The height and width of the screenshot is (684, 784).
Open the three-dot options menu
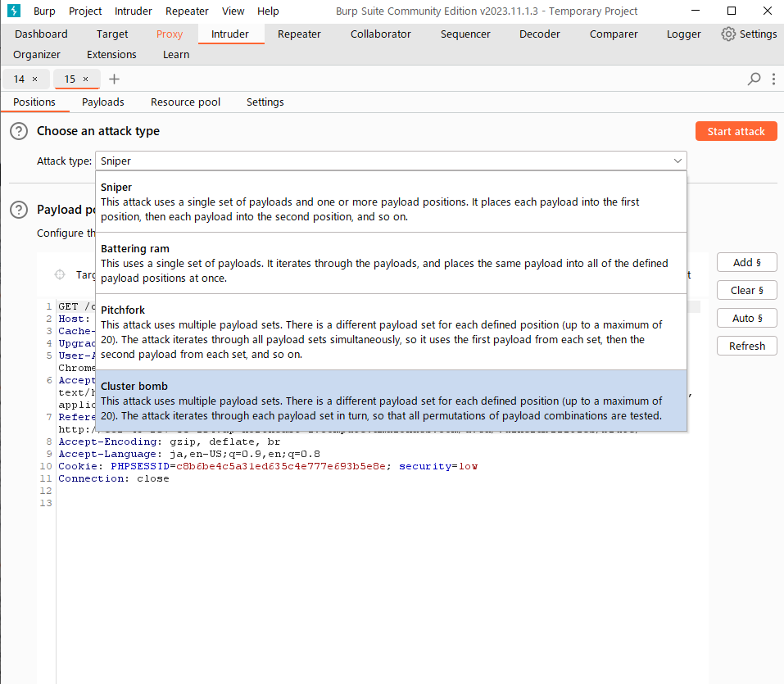pyautogui.click(x=773, y=79)
